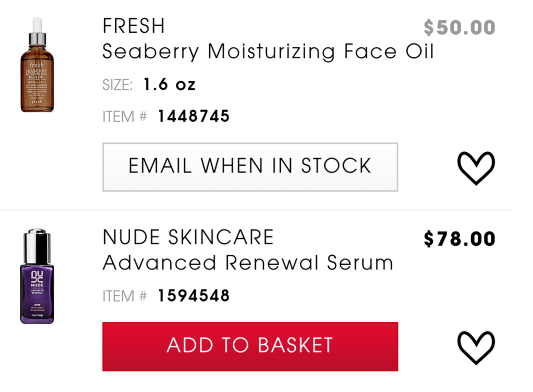
Task: Select Advanced Renewal Serum product title
Action: [x=248, y=263]
